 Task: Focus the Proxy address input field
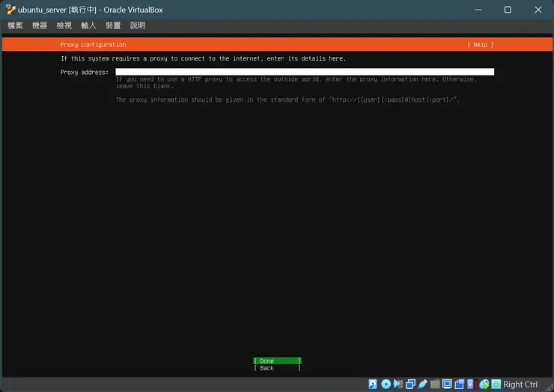coord(305,72)
